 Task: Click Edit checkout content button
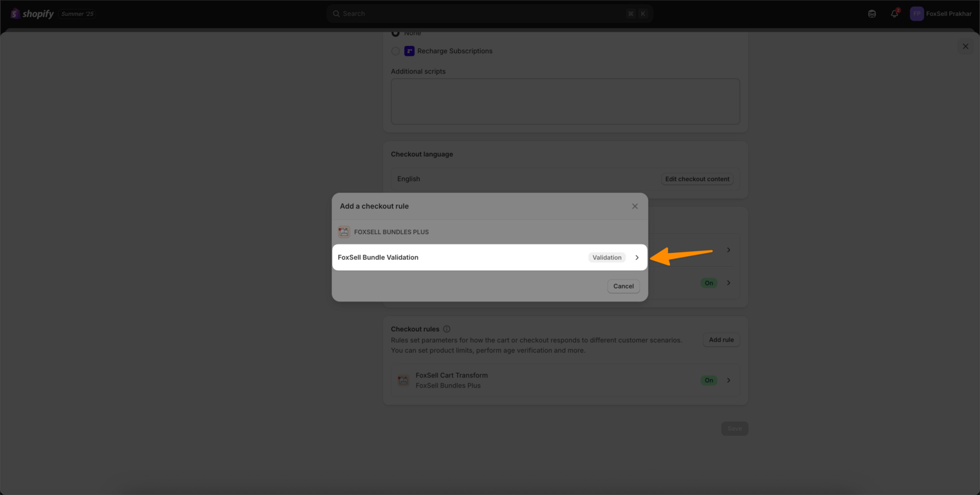[x=697, y=179]
